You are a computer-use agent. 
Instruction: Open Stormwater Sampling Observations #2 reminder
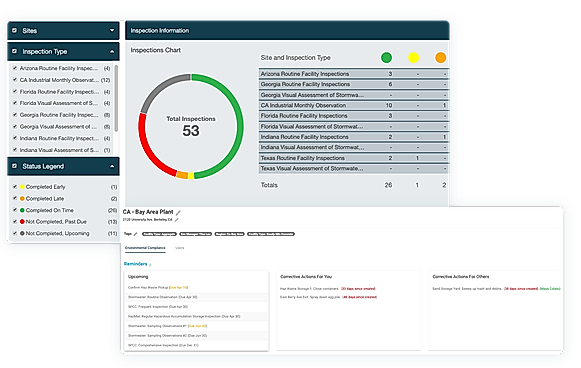(167, 336)
